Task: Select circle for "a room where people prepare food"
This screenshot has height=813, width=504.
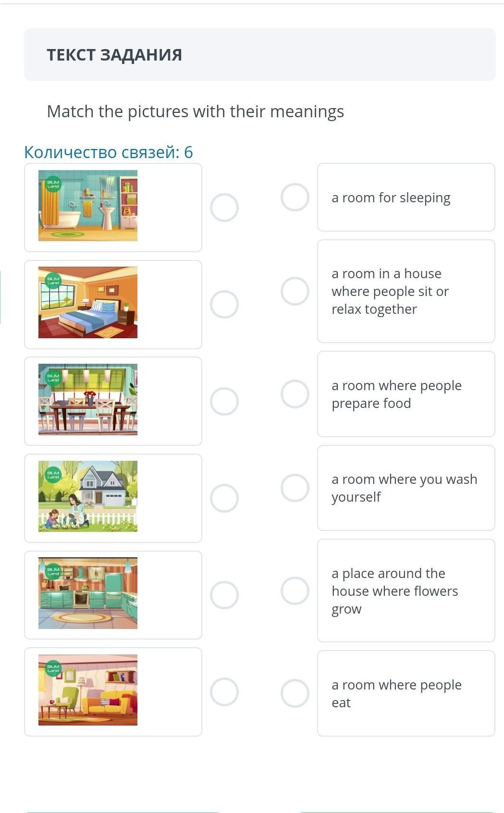Action: [x=295, y=394]
